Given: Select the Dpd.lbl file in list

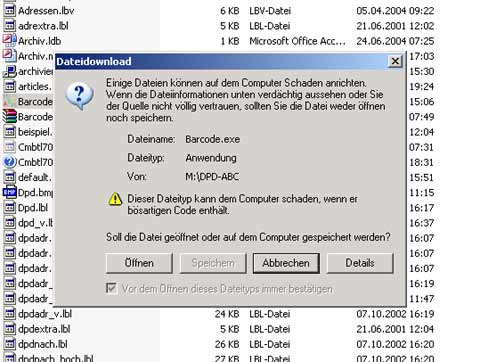Looking at the screenshot, I should pos(33,208).
